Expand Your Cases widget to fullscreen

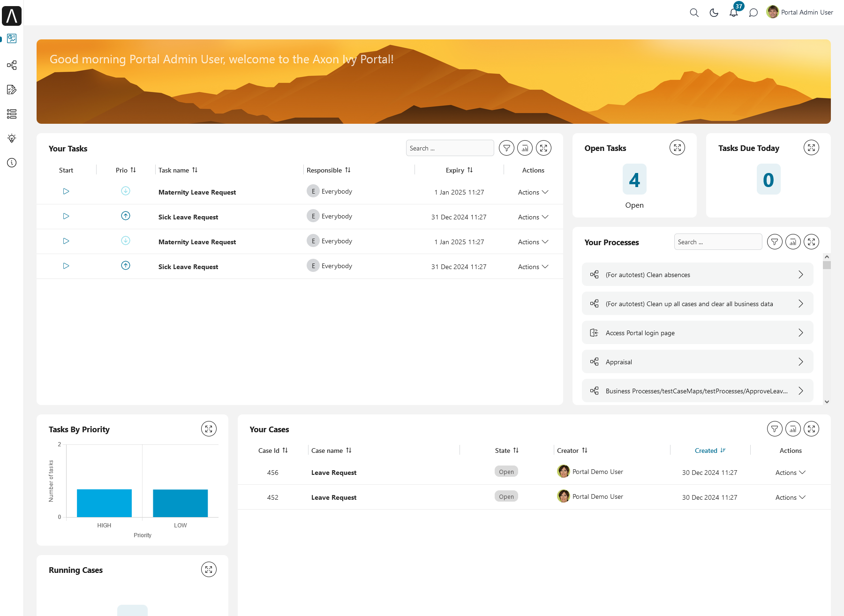tap(811, 429)
